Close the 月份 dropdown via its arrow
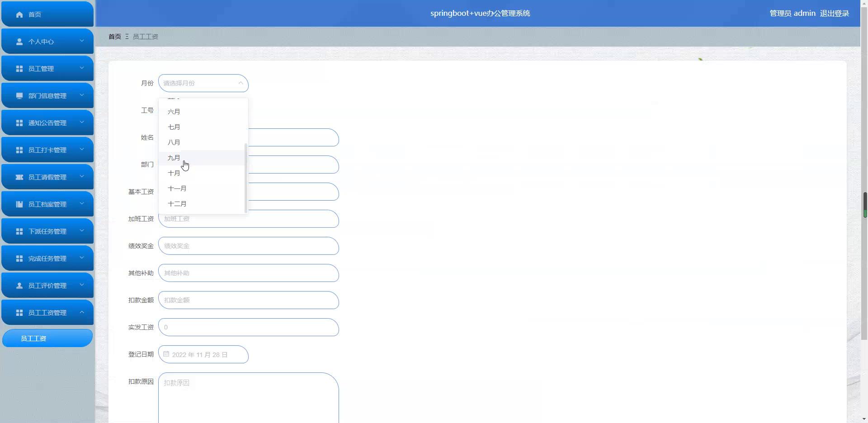The height and width of the screenshot is (423, 868). click(x=241, y=83)
